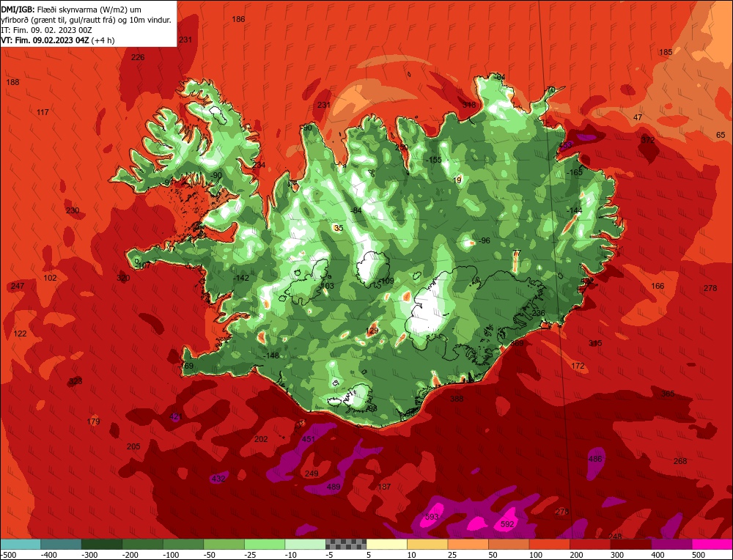733x560 pixels.
Task: Click the value '205' in the southwest sea
Action: (133, 446)
